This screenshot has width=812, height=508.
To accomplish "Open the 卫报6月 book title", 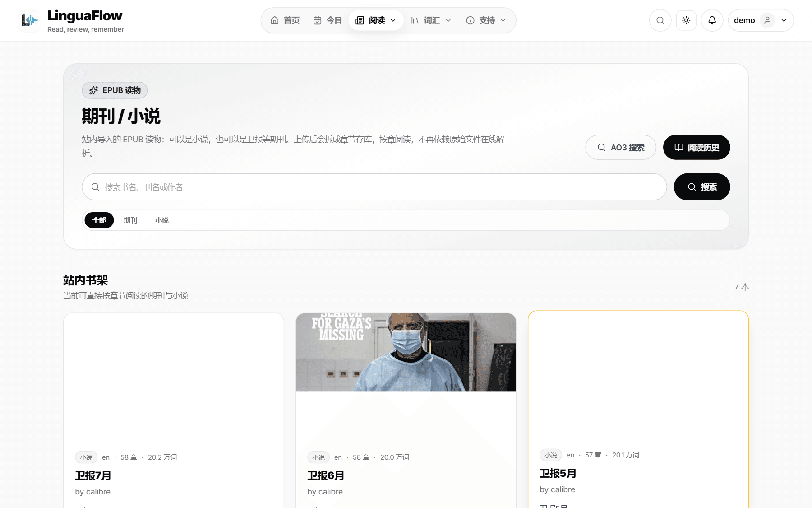I will coord(326,475).
